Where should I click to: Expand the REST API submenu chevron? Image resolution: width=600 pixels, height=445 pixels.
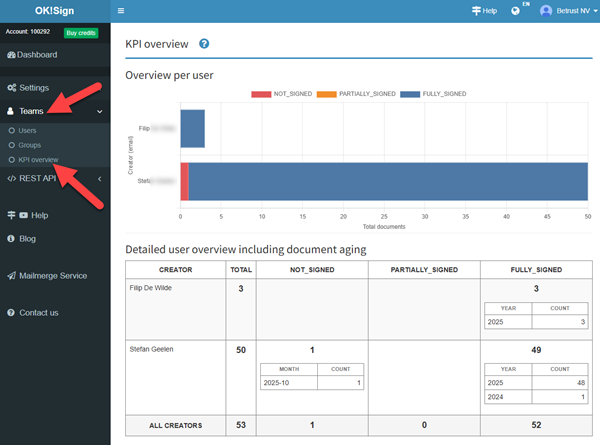100,179
